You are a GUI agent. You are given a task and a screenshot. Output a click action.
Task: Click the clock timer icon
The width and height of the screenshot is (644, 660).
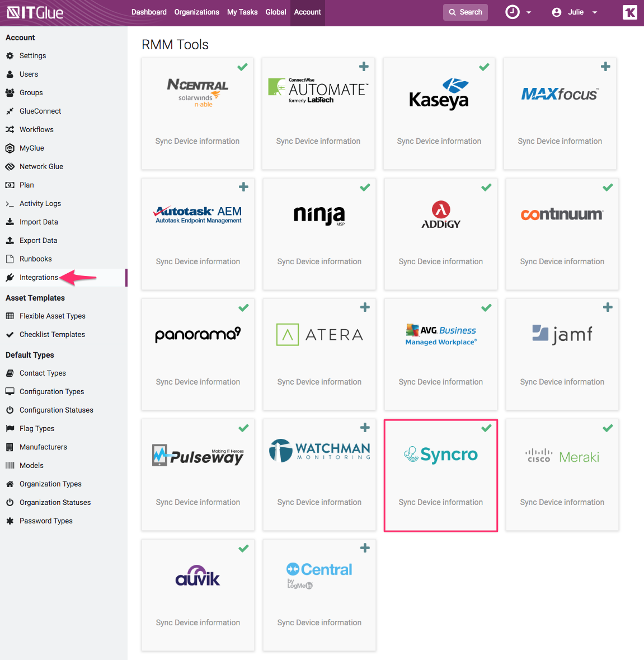coord(512,12)
